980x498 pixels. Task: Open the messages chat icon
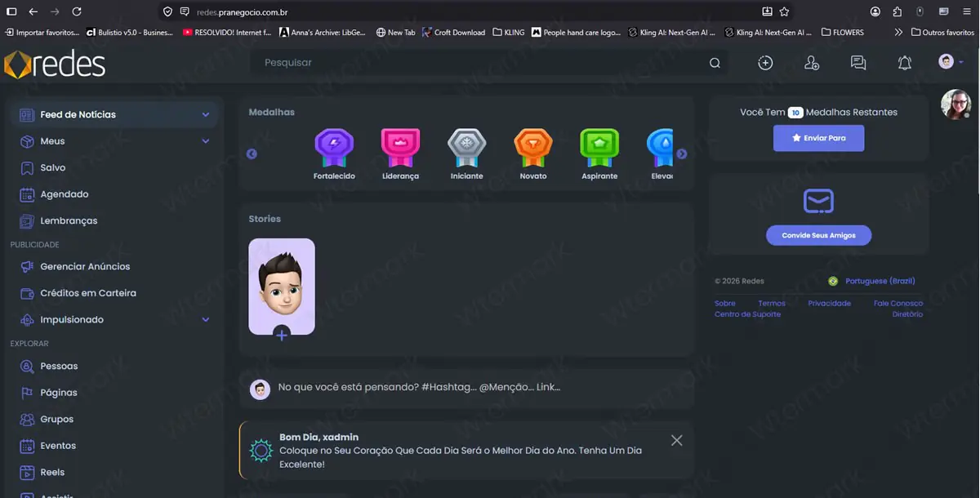(x=857, y=63)
